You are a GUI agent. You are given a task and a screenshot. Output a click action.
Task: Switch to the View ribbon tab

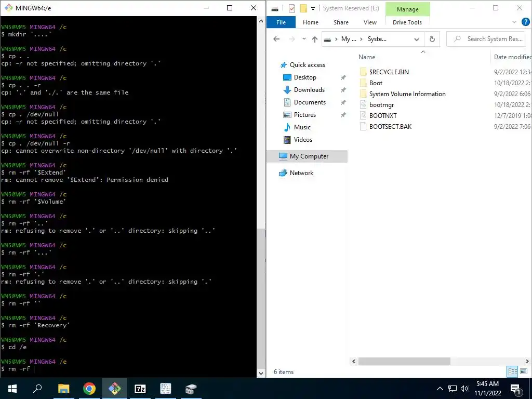point(370,22)
